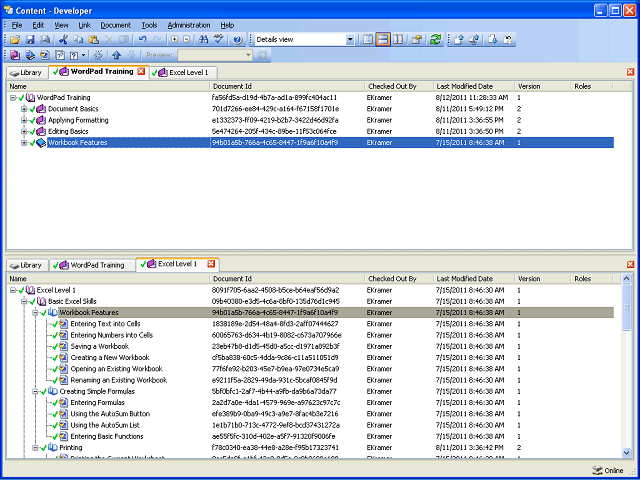Screen dimensions: 640x480
Task: Click the blue Move Up arrow icon
Action: coord(117,55)
